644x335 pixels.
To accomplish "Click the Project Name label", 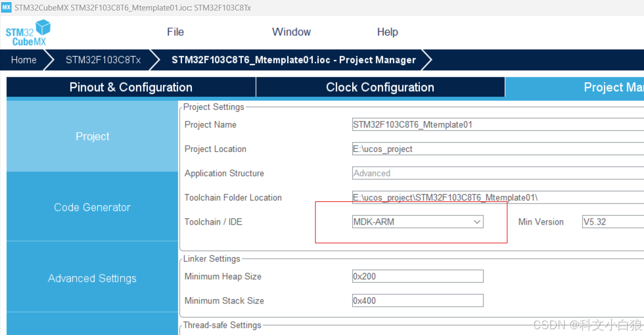I will [x=210, y=125].
